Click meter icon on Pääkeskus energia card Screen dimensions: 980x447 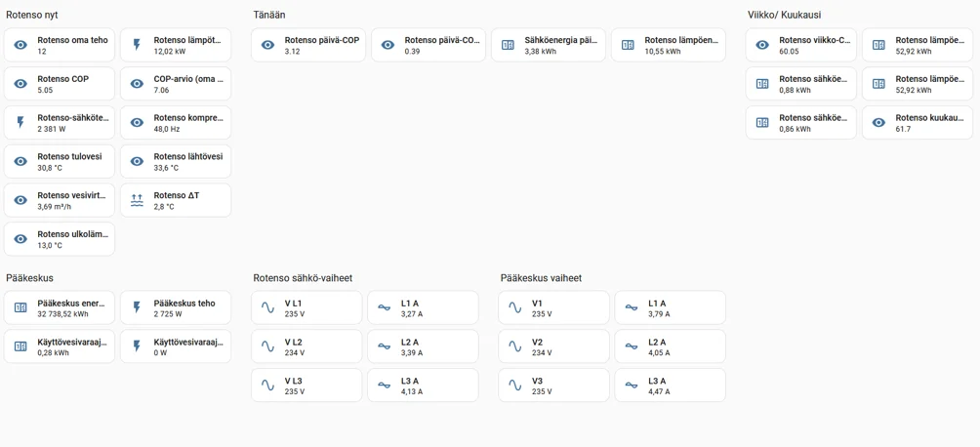coord(20,307)
